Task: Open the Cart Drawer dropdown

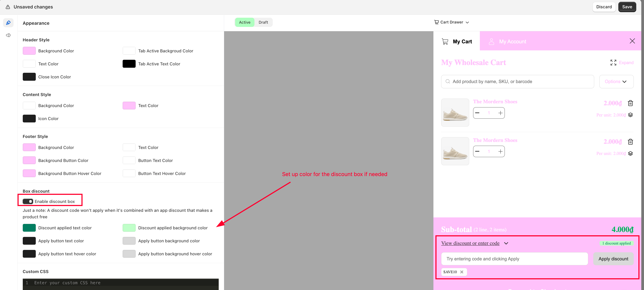Action: point(451,22)
